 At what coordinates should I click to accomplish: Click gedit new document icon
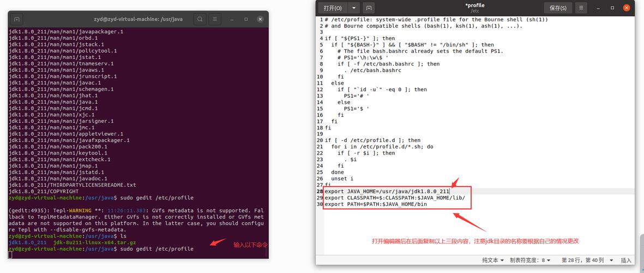click(x=369, y=8)
